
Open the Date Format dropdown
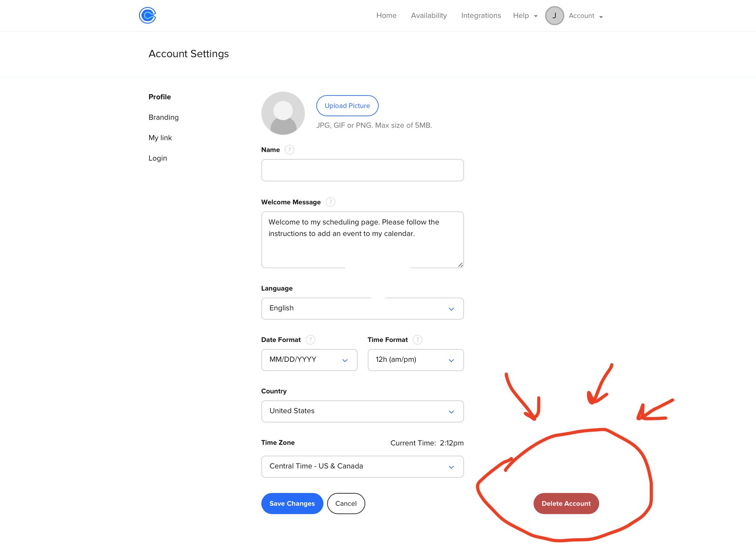(x=309, y=360)
